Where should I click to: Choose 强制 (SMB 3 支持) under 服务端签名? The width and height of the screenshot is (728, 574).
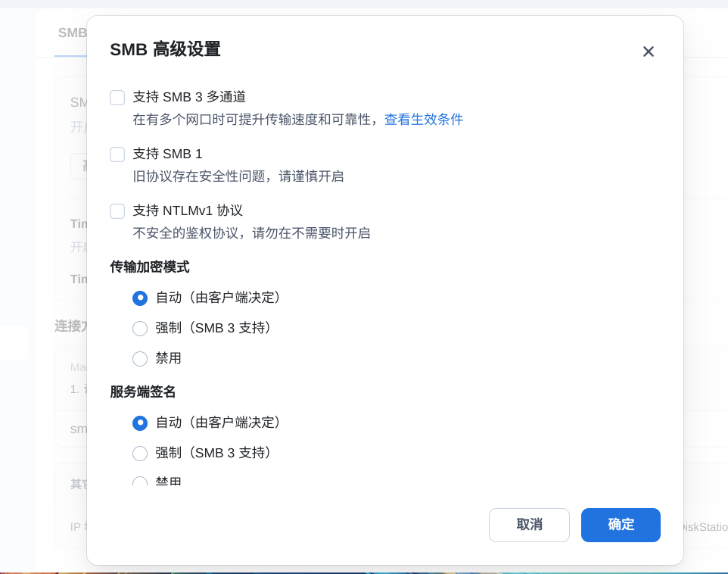(140, 453)
